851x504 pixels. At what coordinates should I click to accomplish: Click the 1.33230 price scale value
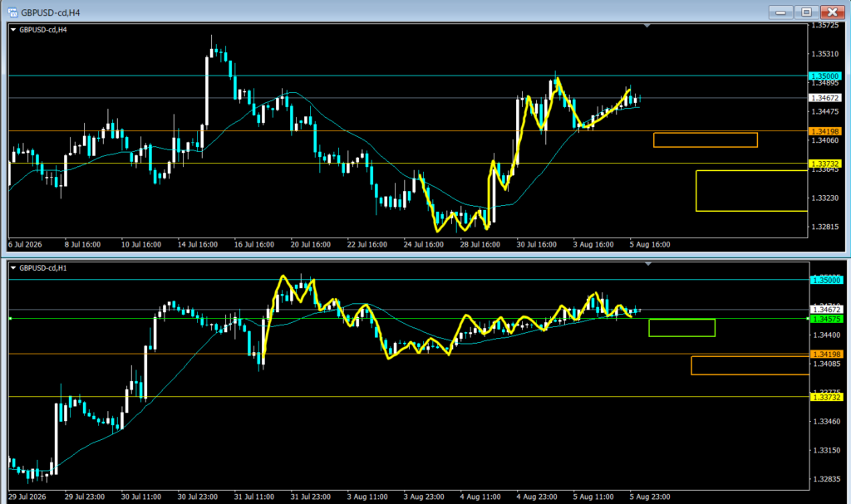[x=825, y=198]
